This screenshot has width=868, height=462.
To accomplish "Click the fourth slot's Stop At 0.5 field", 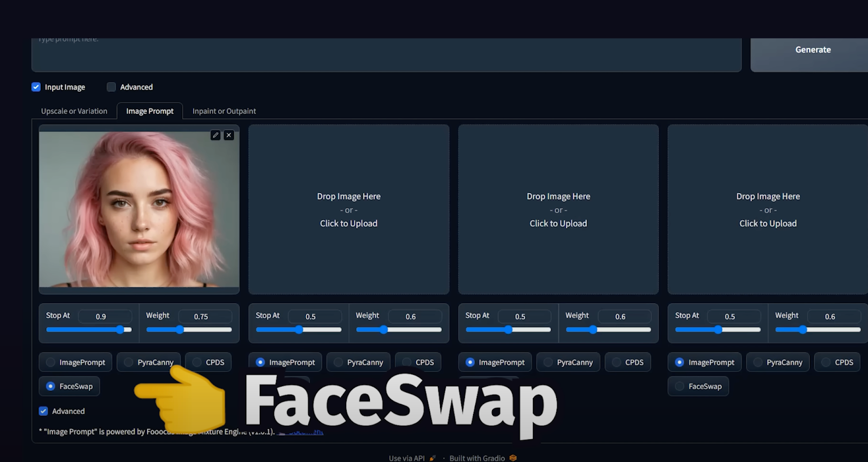I will pyautogui.click(x=734, y=316).
